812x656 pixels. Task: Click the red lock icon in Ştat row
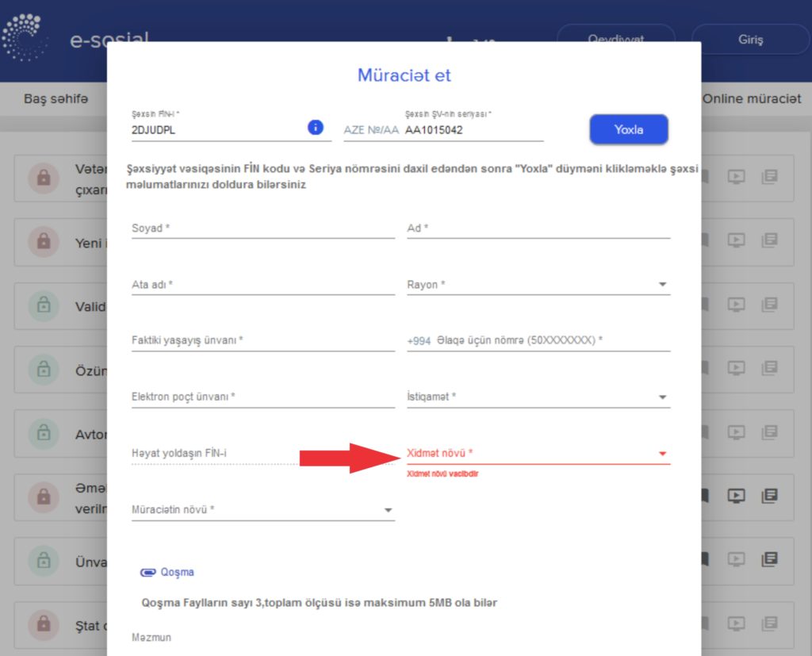(x=44, y=624)
